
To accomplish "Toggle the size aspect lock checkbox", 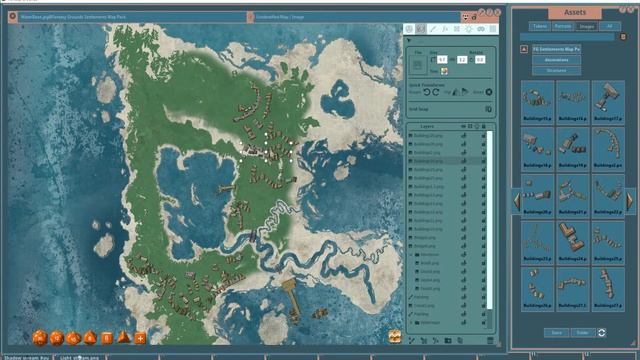I will [433, 60].
